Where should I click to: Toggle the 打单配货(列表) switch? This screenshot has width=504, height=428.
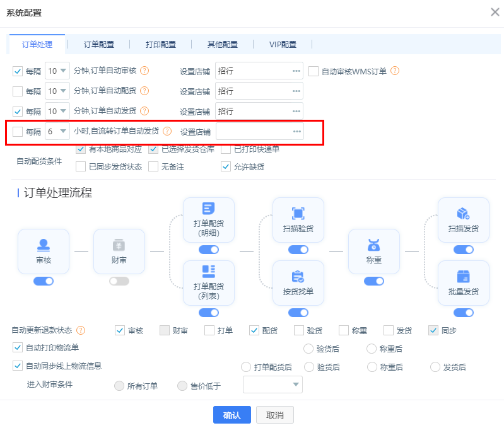(x=209, y=313)
